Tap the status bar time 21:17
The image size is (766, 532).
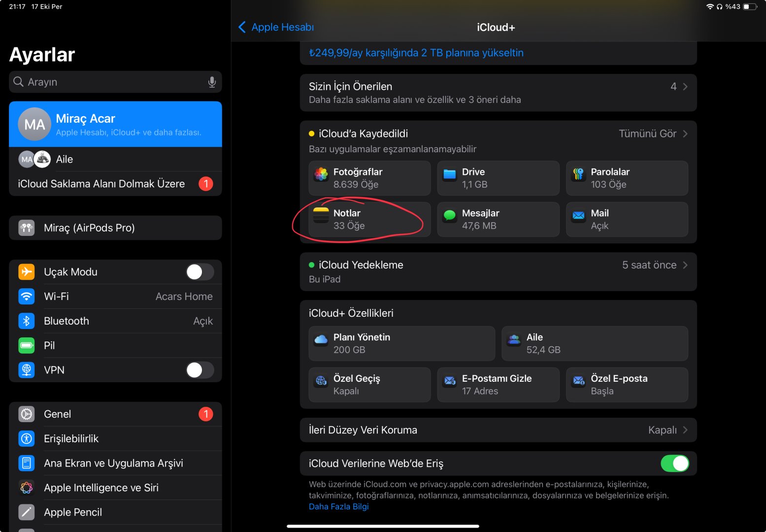click(x=17, y=7)
